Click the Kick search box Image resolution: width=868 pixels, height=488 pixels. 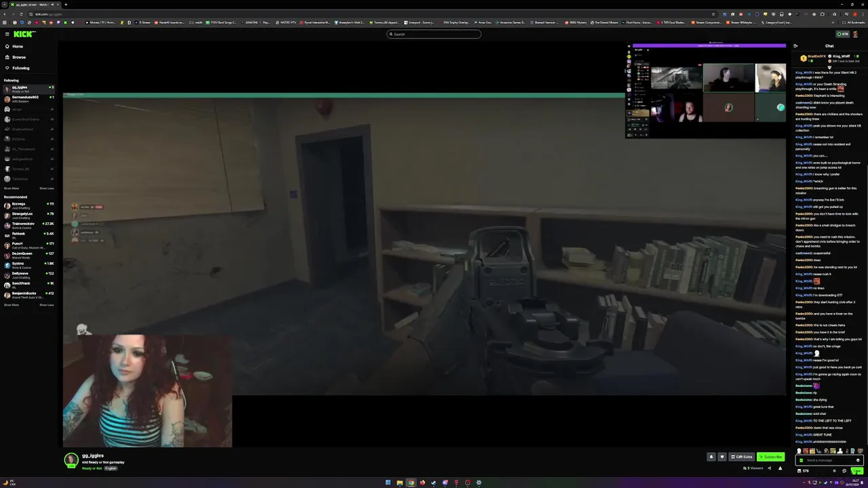[434, 34]
